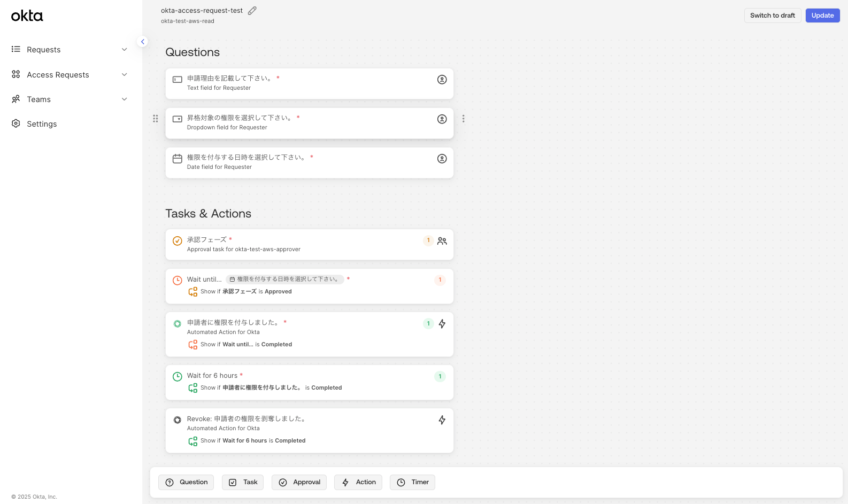848x504 pixels.
Task: Open the three-dot menu for dropdown question
Action: (x=464, y=119)
